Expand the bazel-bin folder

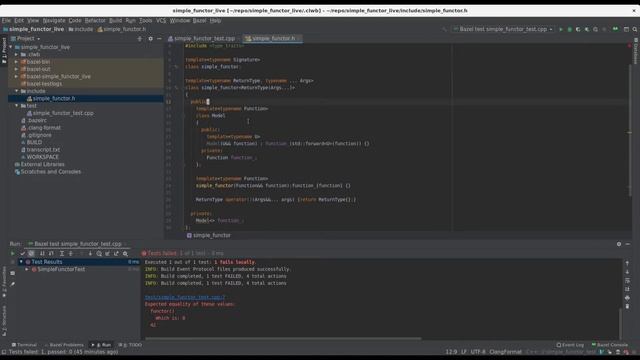click(x=16, y=62)
